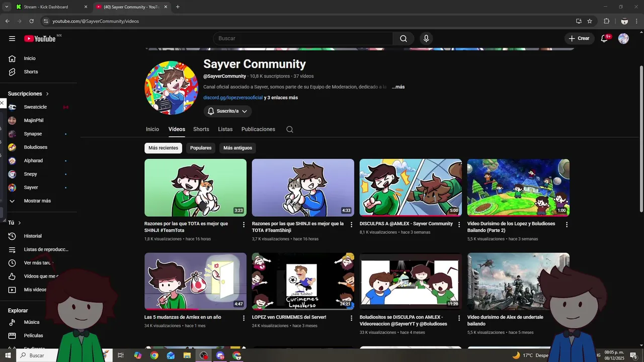Viewport: 644px width, 362px height.
Task: Switch to the Shorts channel tab
Action: click(201, 129)
